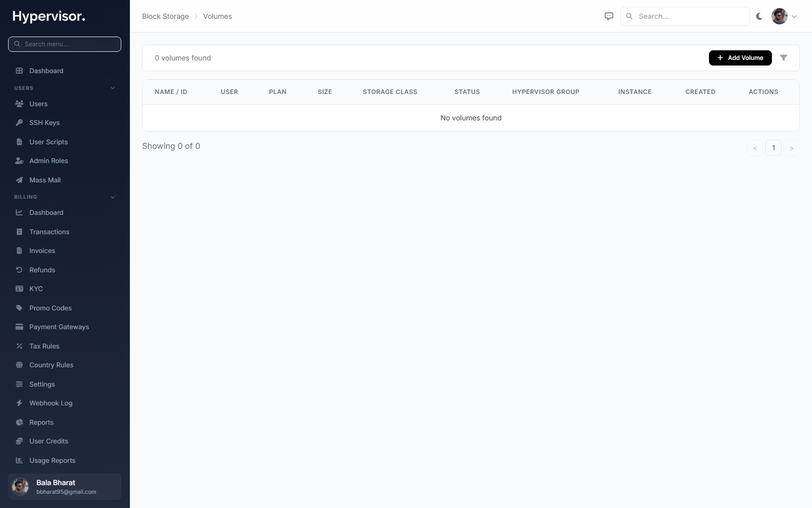Collapse the USERS sidebar section
This screenshot has height=508, width=812.
coord(113,88)
